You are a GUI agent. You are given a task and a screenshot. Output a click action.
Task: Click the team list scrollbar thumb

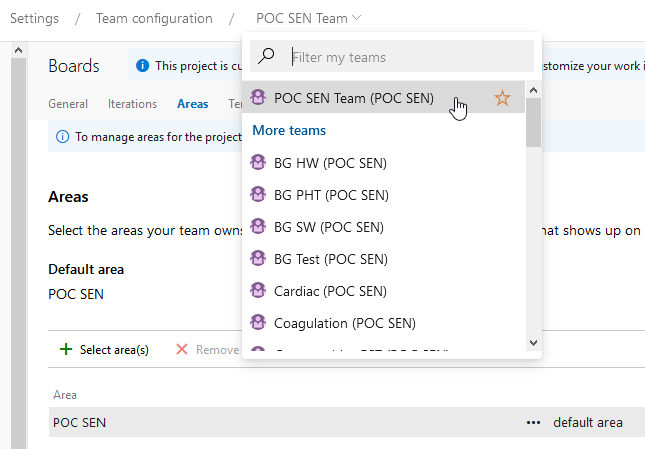point(534,123)
